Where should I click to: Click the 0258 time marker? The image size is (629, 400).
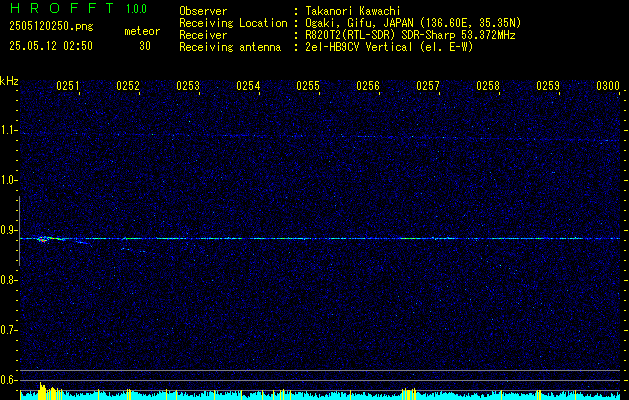coord(488,86)
